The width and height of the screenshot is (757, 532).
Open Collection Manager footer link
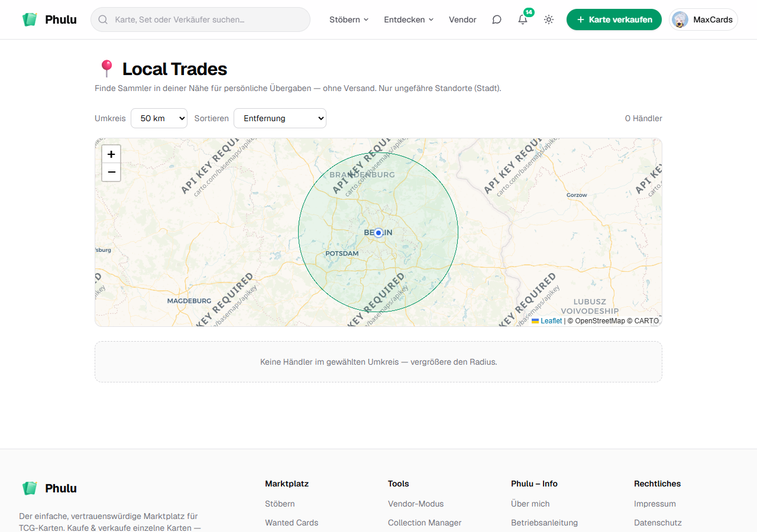click(x=425, y=523)
